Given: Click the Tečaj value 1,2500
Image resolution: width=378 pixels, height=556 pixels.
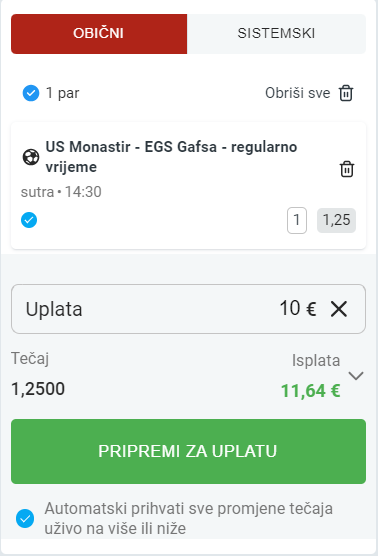Looking at the screenshot, I should [38, 389].
